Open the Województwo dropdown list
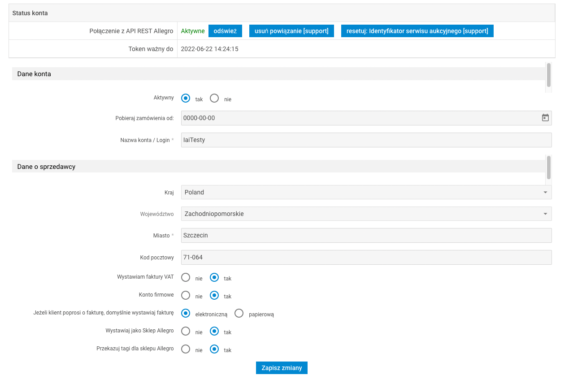The image size is (573, 392). pyautogui.click(x=366, y=214)
